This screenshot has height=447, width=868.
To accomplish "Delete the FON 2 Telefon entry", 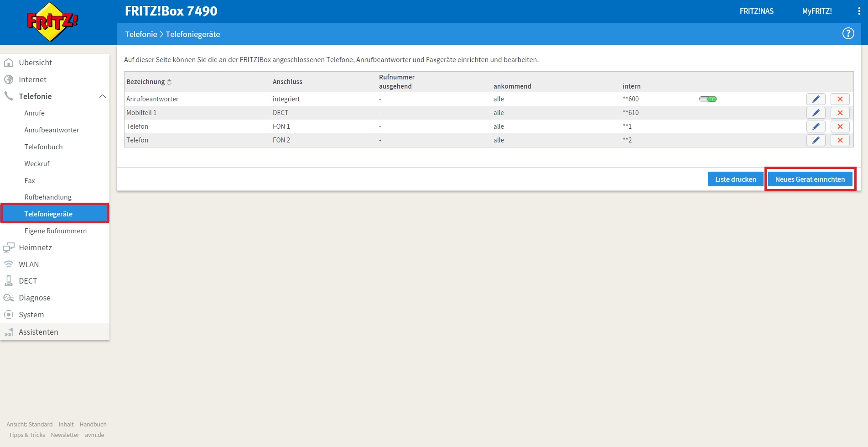I will tap(840, 140).
